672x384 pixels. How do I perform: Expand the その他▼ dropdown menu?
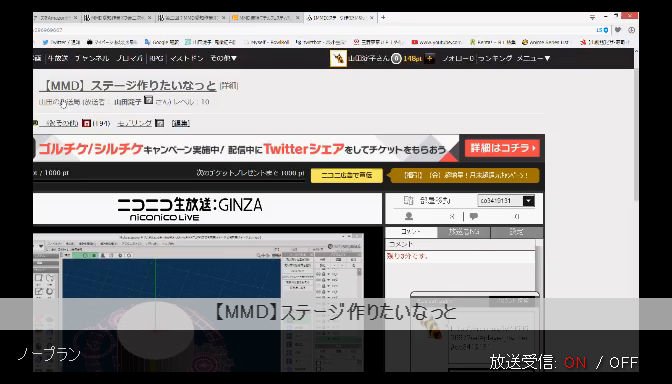click(223, 58)
